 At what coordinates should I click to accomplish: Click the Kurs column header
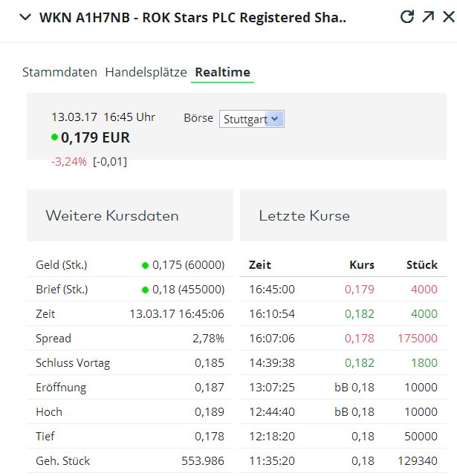click(x=362, y=265)
